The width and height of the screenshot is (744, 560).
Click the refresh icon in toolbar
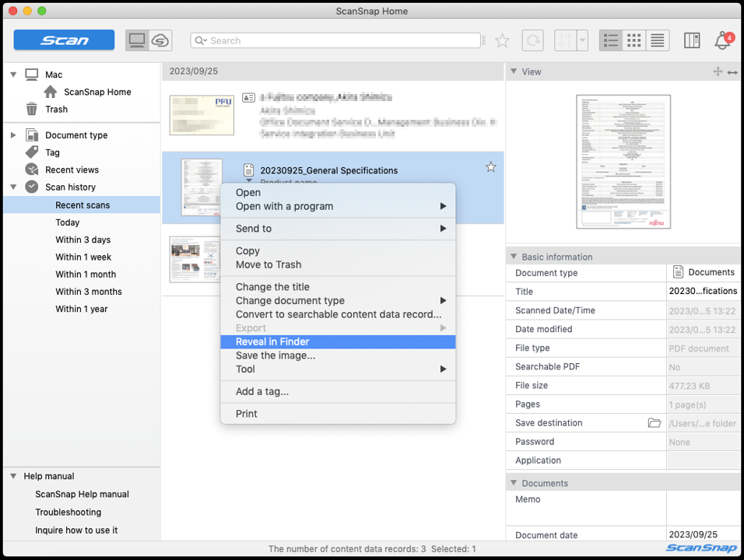533,40
